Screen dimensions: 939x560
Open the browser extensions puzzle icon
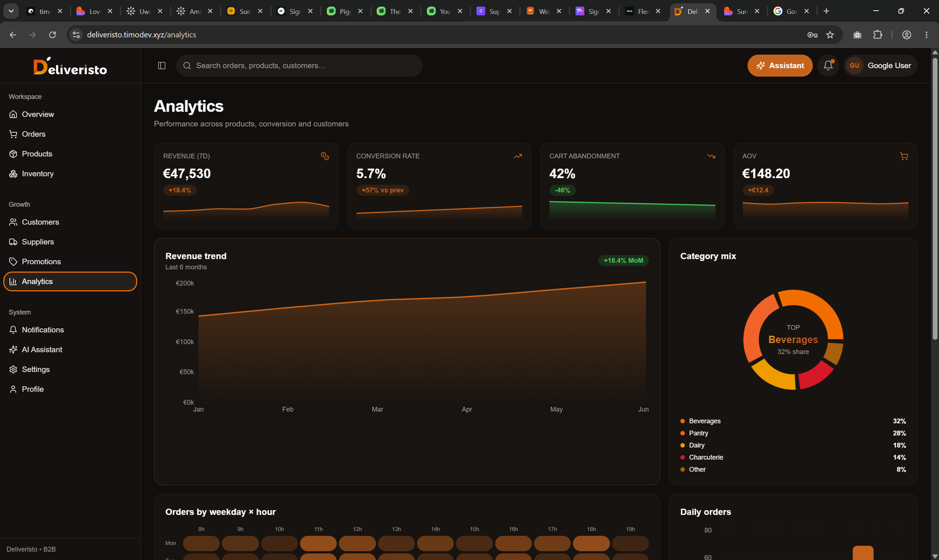877,35
